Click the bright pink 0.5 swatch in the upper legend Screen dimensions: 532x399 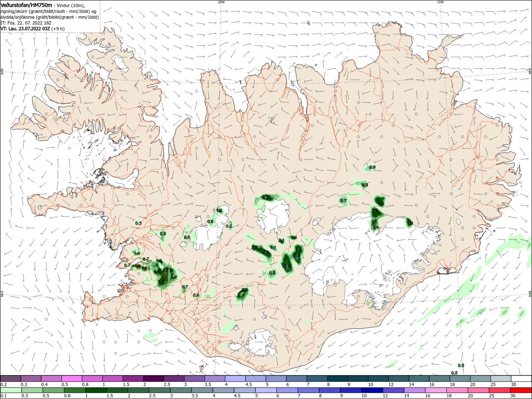71,379
